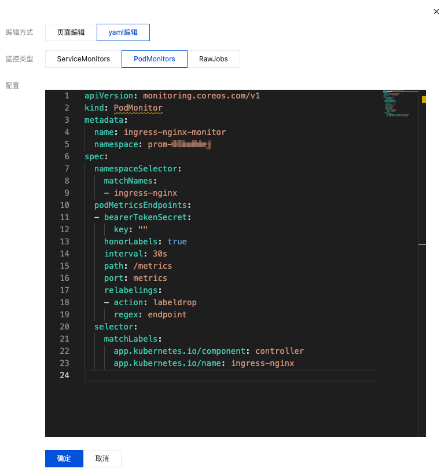Close the dialog with the X icon
448x476 pixels.
(x=436, y=12)
